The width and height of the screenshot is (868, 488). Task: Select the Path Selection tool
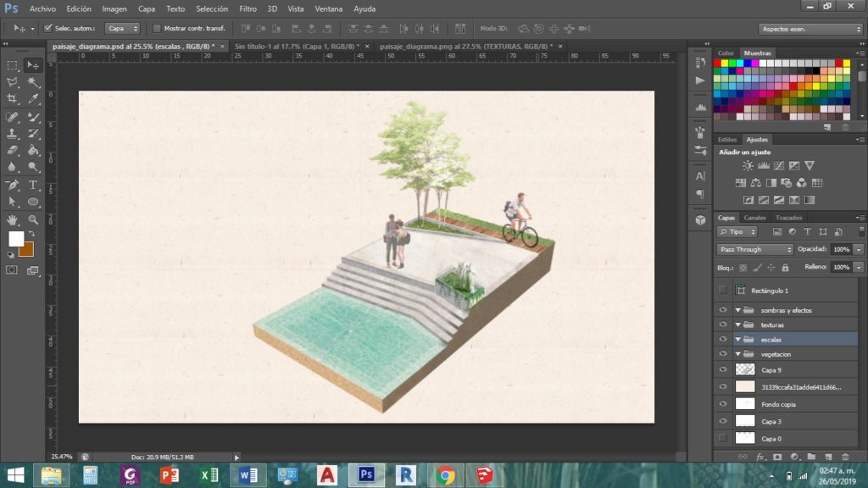pyautogui.click(x=12, y=202)
